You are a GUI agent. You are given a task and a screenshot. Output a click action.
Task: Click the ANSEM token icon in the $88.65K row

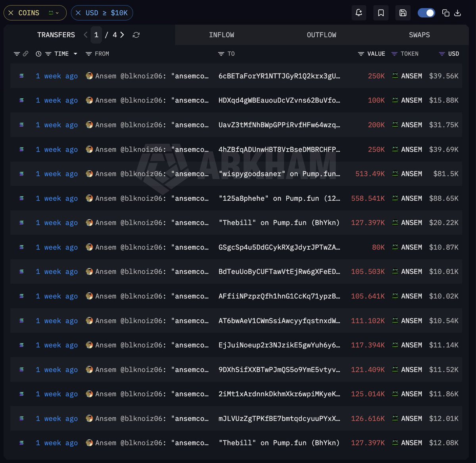click(x=395, y=198)
